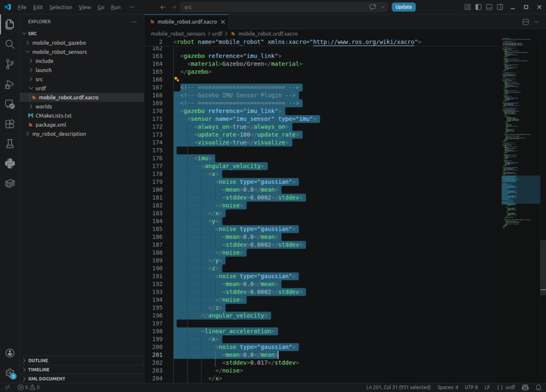
Task: Open the chat dropdown arrow in title bar
Action: (383, 7)
